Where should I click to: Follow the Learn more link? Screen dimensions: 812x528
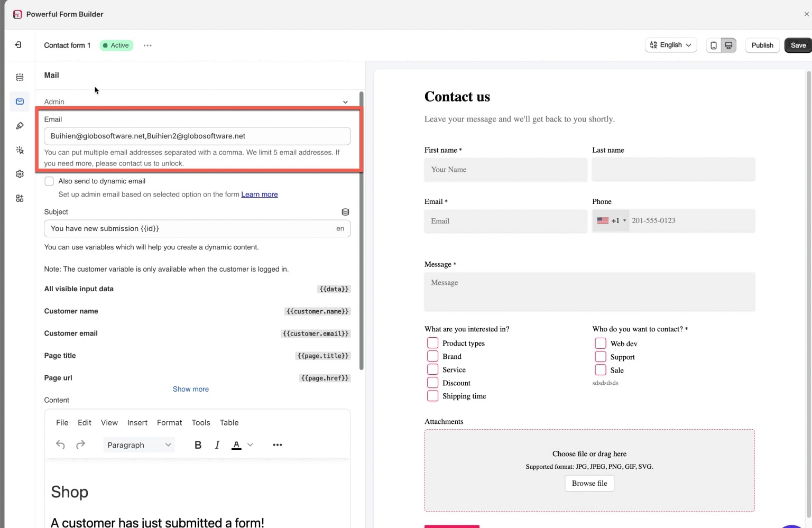pos(260,194)
